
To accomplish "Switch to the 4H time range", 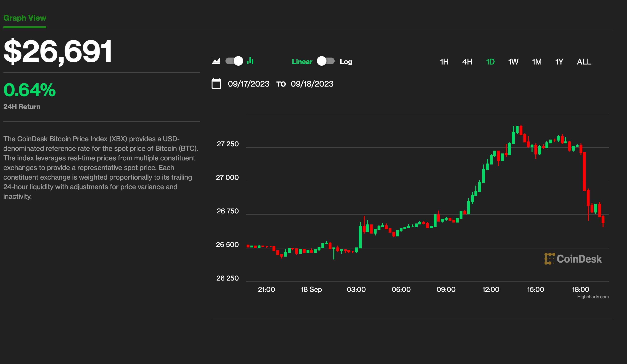I will coord(467,62).
